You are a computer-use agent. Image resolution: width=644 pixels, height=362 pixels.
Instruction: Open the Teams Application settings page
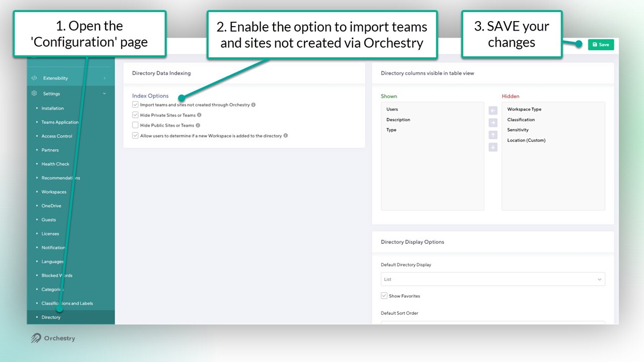(x=60, y=122)
